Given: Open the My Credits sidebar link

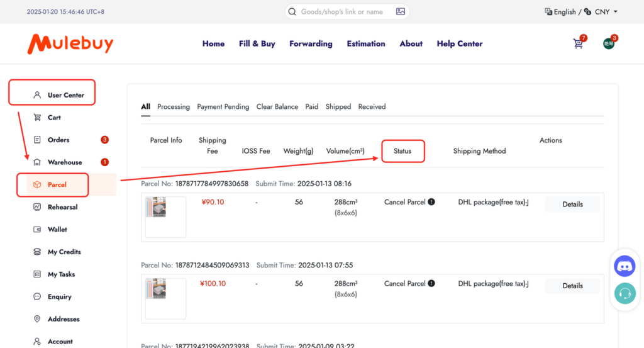Looking at the screenshot, I should 64,252.
